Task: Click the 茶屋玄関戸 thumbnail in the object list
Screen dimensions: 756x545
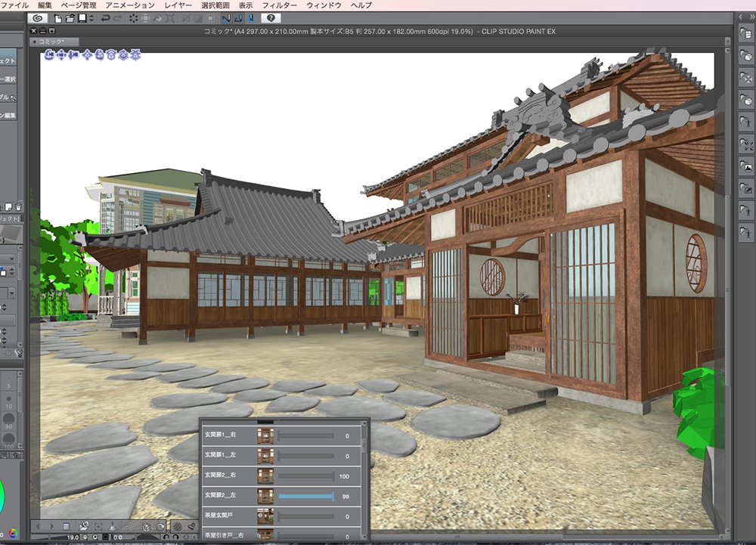Action: [x=265, y=516]
